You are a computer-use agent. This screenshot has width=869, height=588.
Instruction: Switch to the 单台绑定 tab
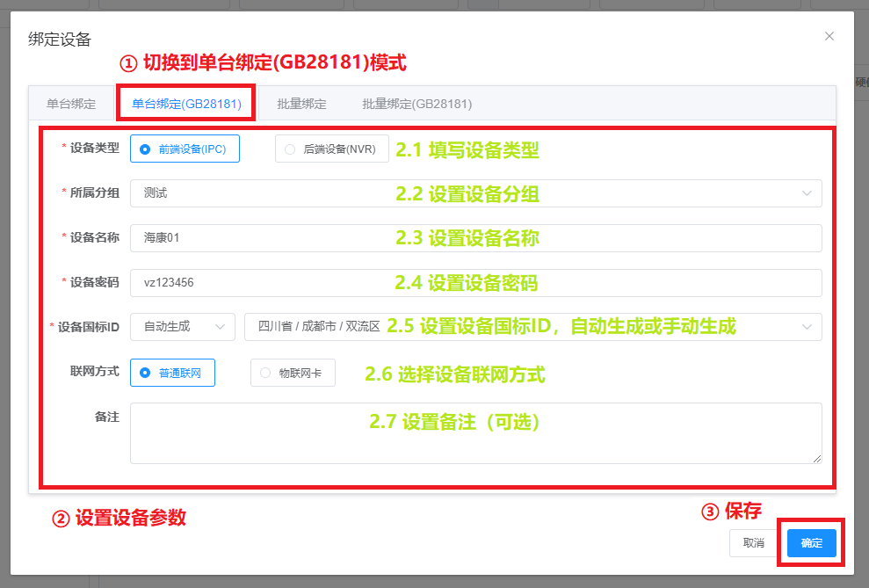71,104
